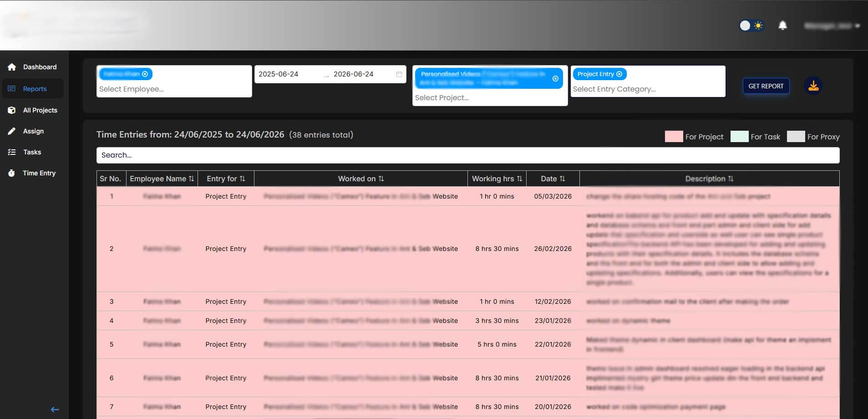Click the 12/02/2026 date cell
Viewport: 868px width, 419px height.
coord(553,301)
